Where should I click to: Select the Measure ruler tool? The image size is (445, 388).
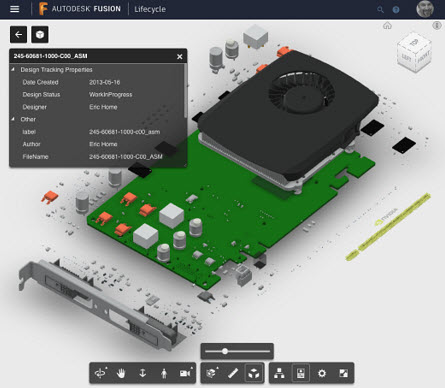tap(233, 373)
